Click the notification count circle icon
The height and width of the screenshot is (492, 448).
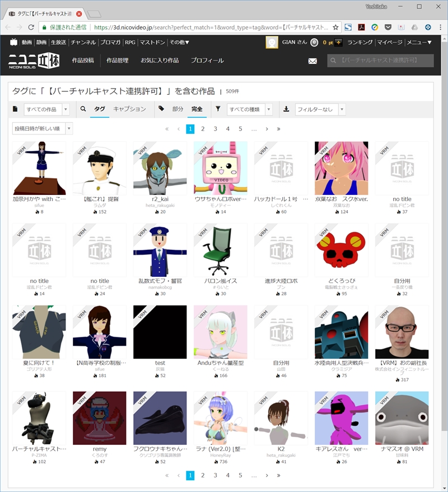coord(314,43)
